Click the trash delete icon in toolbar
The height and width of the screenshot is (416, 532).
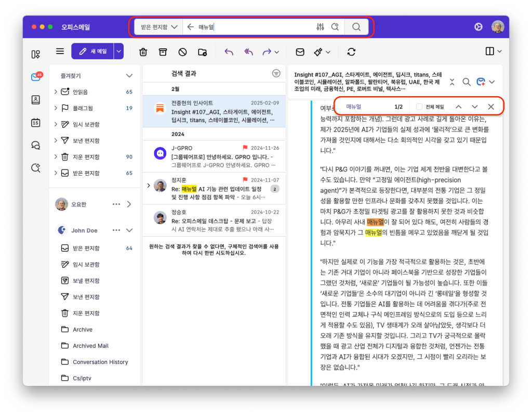tap(143, 52)
